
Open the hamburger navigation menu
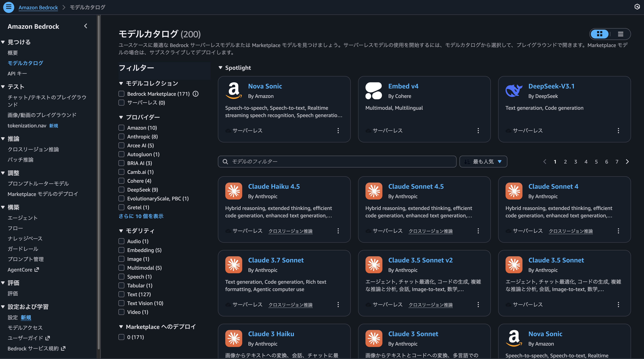pos(8,7)
